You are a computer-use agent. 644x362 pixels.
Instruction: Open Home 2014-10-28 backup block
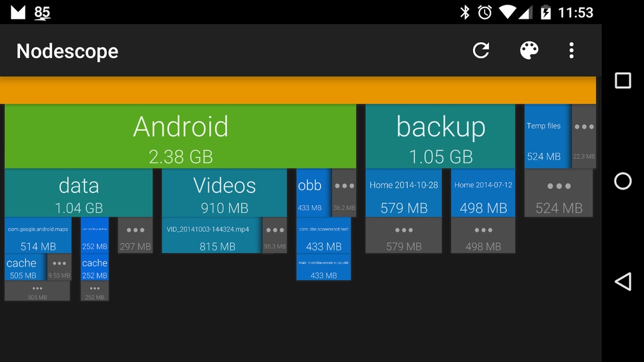(x=404, y=192)
